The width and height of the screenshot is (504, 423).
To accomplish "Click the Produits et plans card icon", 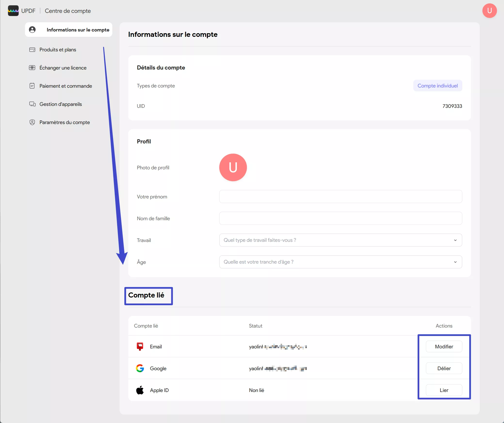I will [x=32, y=50].
